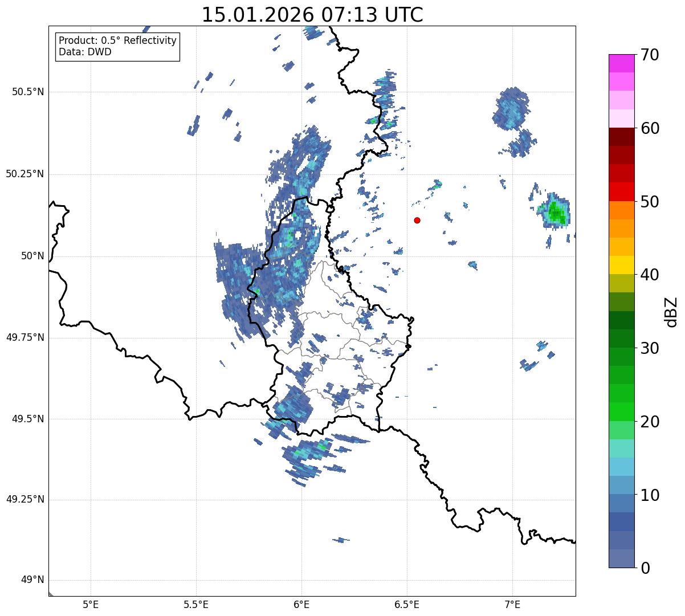The image size is (685, 616).
Task: Click the "Product: 0.5° Reflectivity" legend text
Action: (x=117, y=41)
